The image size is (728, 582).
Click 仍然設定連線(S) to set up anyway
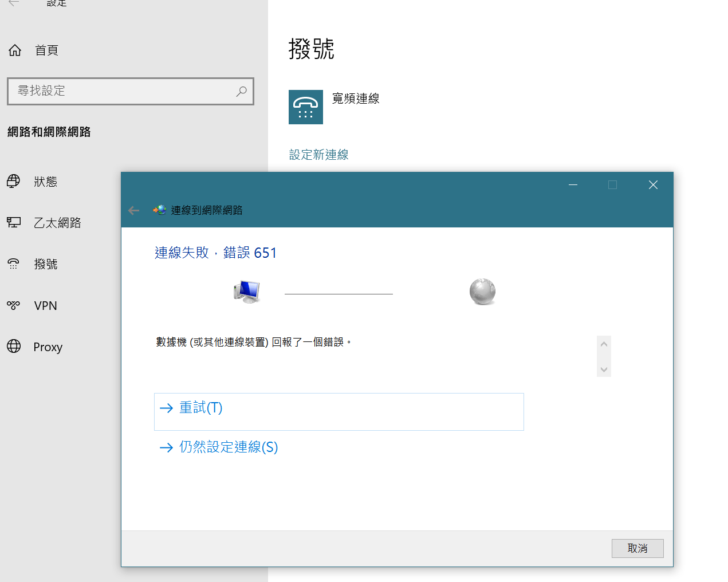pos(227,447)
